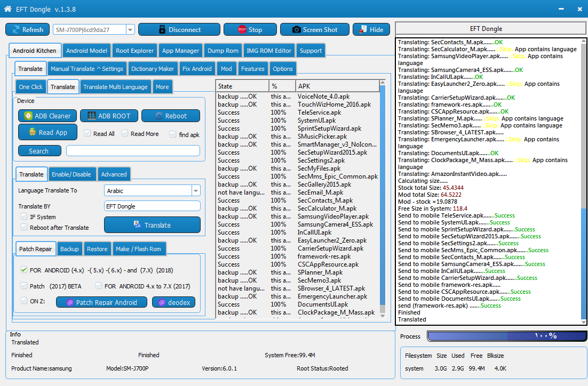Switch to the Fix Android tab
Viewport: 588px width, 386px height.
click(x=197, y=69)
